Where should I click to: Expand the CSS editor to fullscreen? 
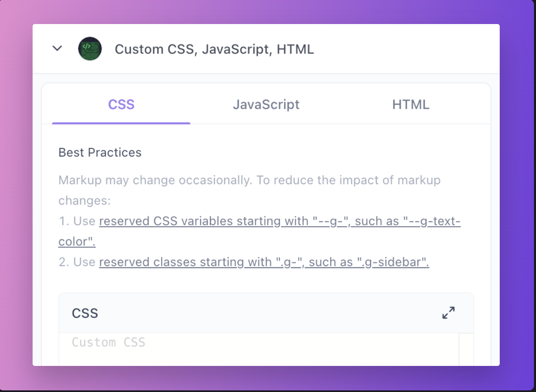448,313
